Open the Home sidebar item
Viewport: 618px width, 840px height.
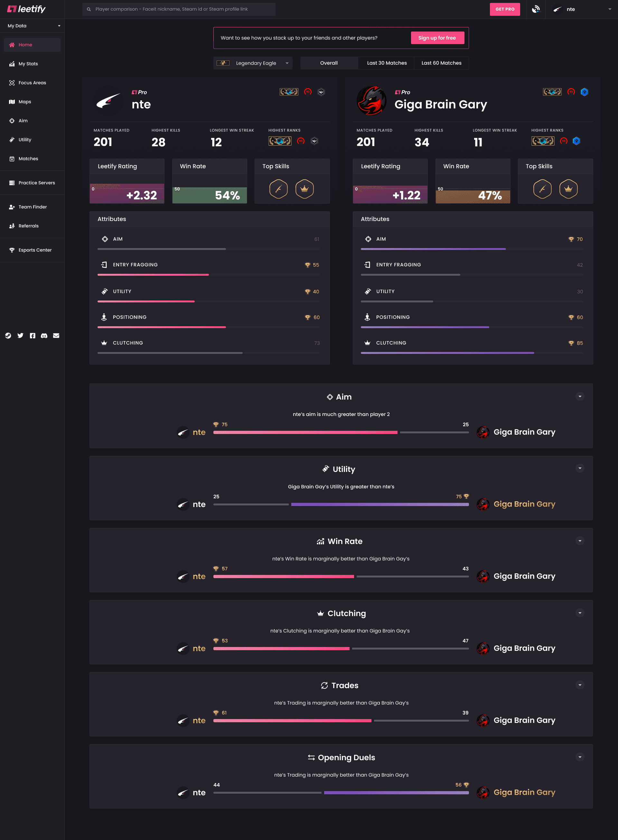32,45
